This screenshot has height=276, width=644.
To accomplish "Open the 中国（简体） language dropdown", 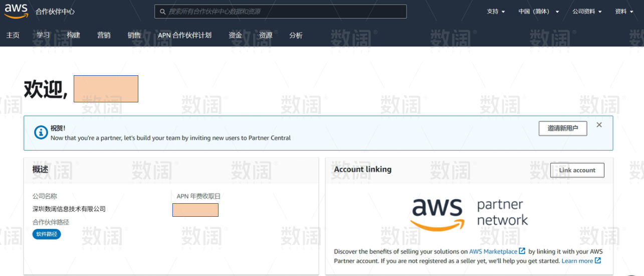I will (539, 12).
